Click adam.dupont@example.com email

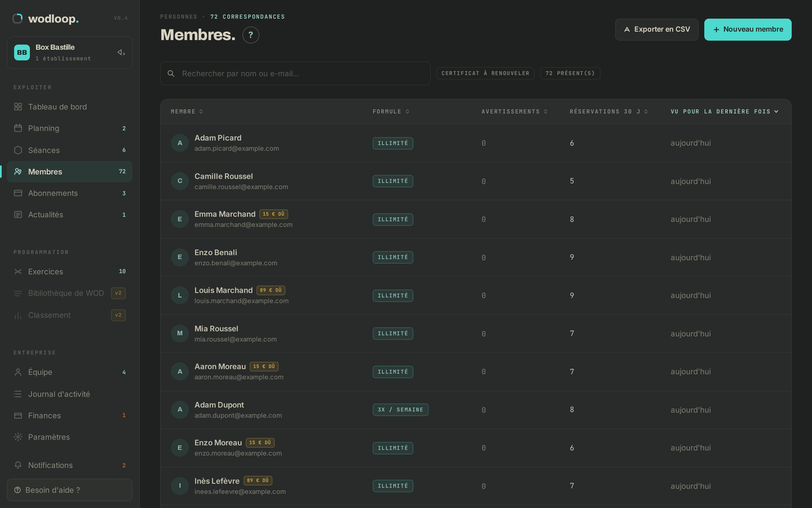tap(238, 416)
